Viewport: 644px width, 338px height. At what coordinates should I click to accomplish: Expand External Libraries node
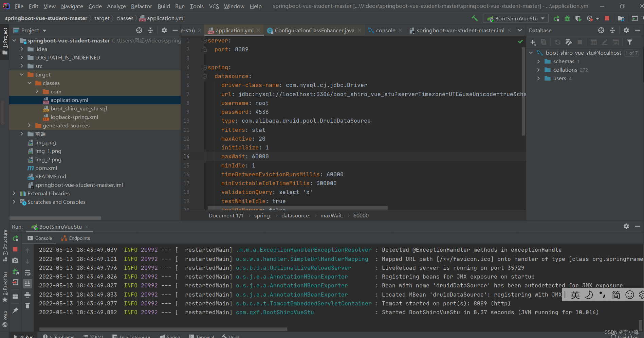[x=14, y=193]
